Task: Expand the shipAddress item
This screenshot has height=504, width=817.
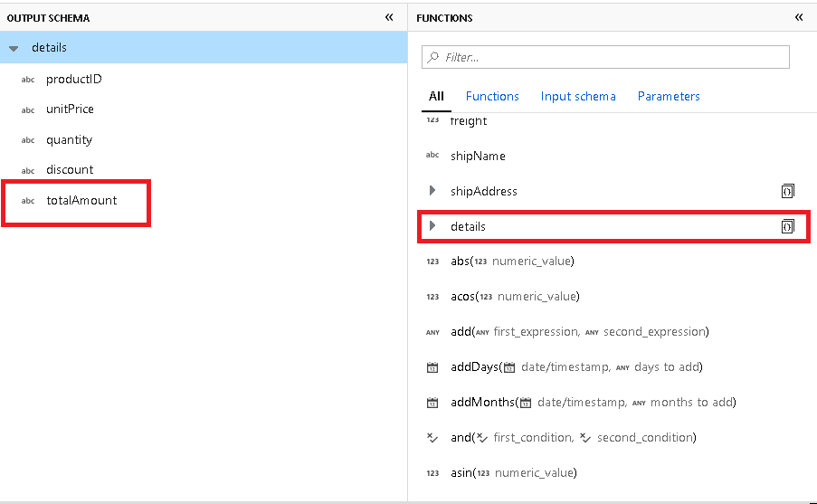Action: click(432, 191)
